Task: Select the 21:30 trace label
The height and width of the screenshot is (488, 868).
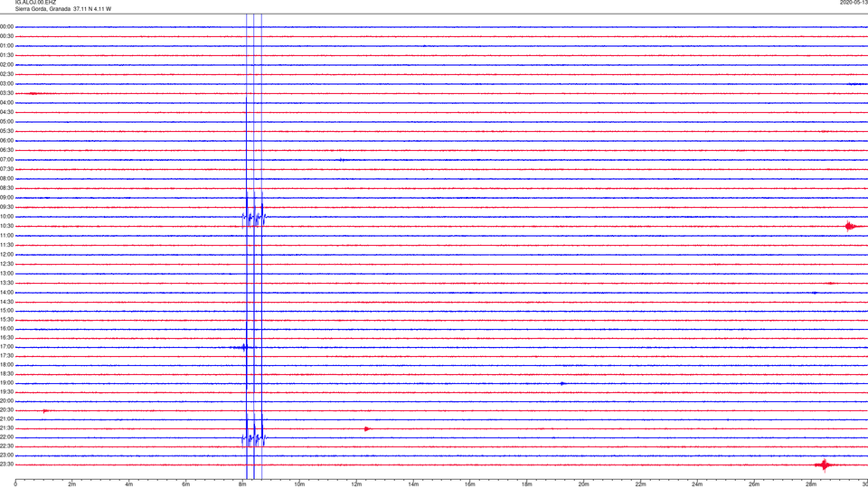Action: pyautogui.click(x=6, y=428)
